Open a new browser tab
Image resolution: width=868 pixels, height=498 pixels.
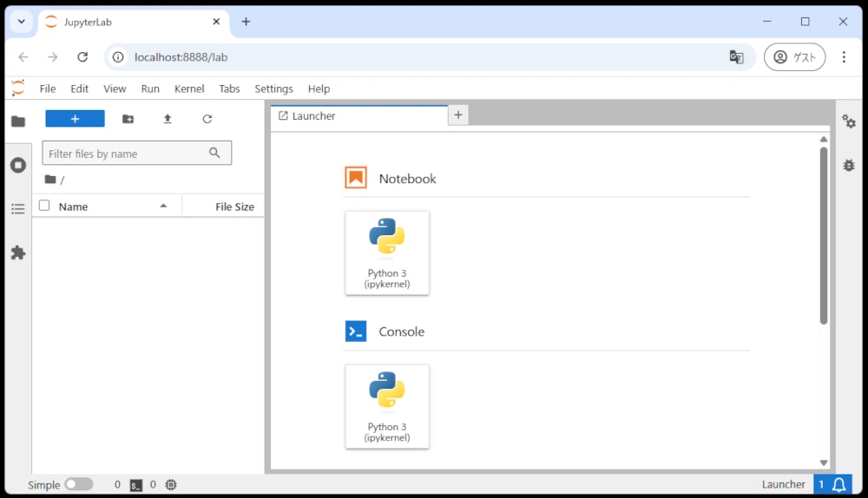click(246, 22)
